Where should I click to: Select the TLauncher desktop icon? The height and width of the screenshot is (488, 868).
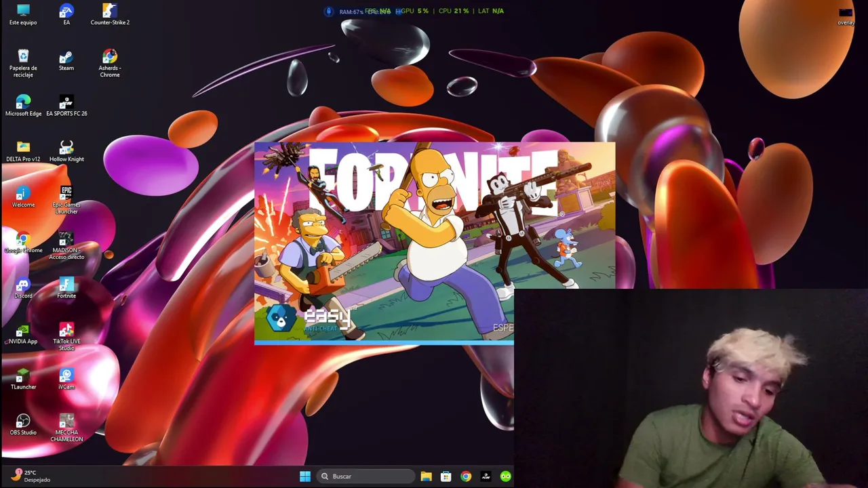click(23, 379)
